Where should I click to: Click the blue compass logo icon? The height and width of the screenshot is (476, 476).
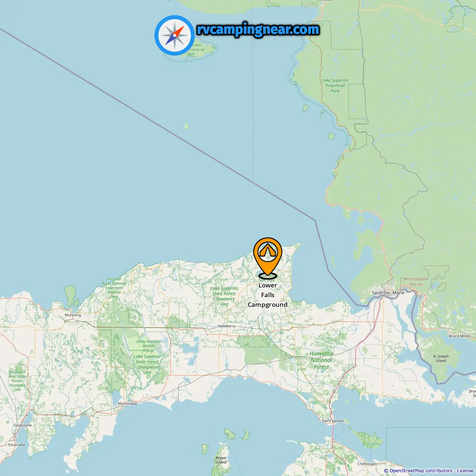tap(174, 36)
